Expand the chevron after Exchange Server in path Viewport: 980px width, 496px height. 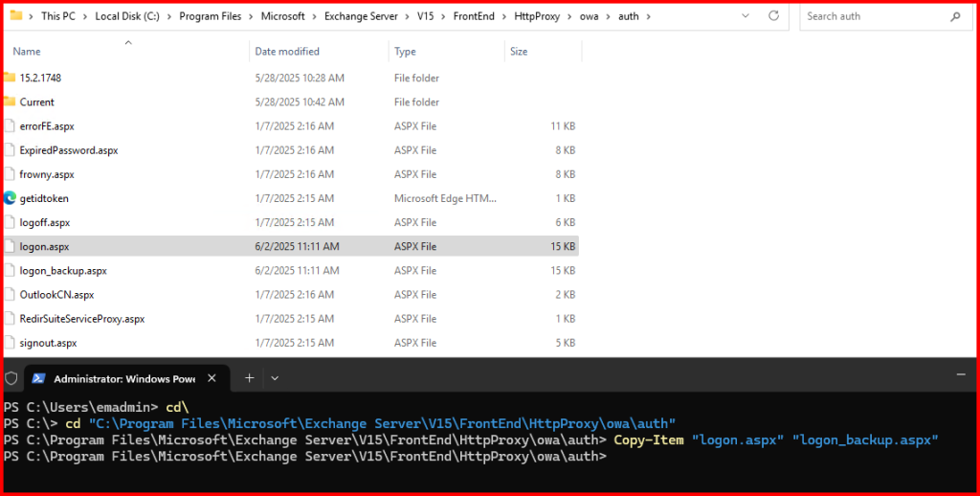(409, 16)
